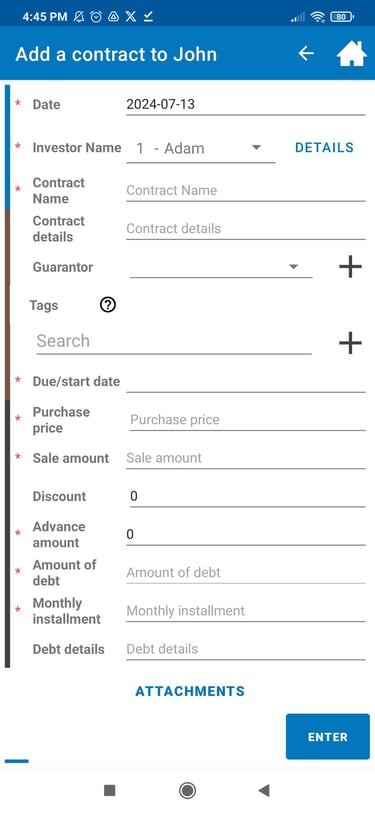Add a tag using plus icon
Viewport: 375px width, 813px height.
350,343
